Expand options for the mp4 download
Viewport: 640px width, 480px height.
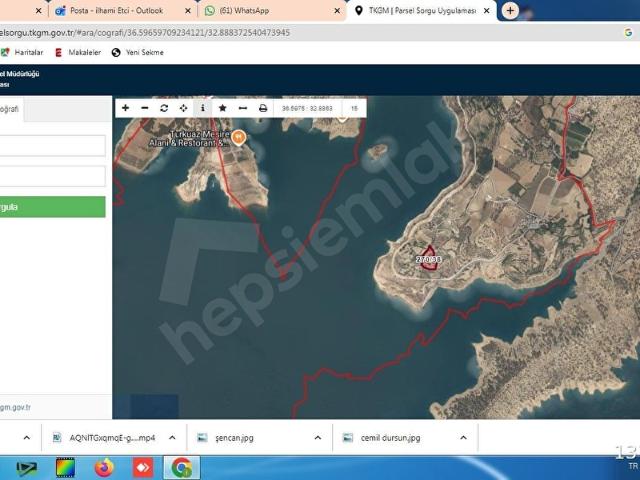pyautogui.click(x=172, y=438)
